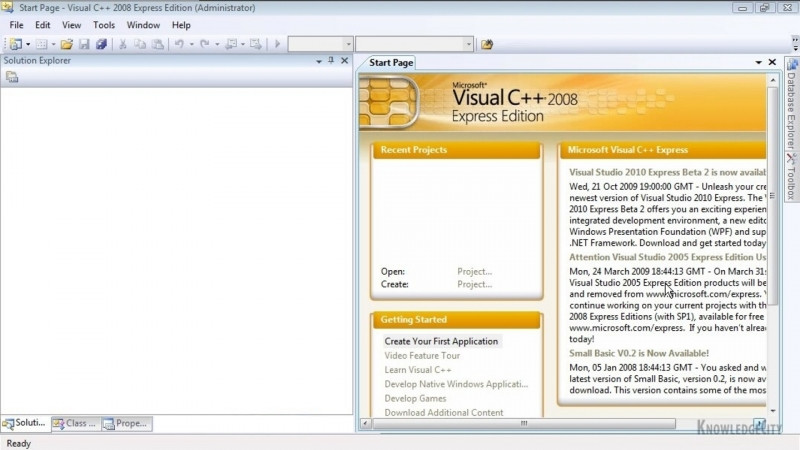Click the Start Page scroll down arrow
800x450 pixels.
[x=772, y=411]
